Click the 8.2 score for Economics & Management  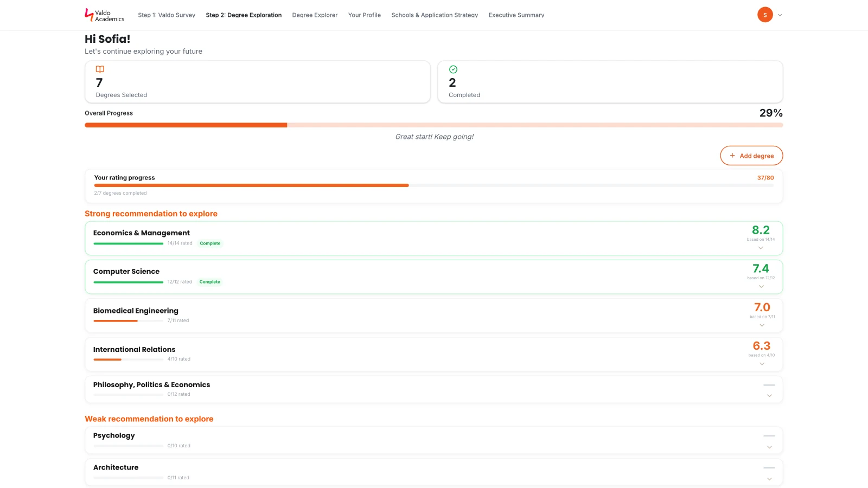761,230
